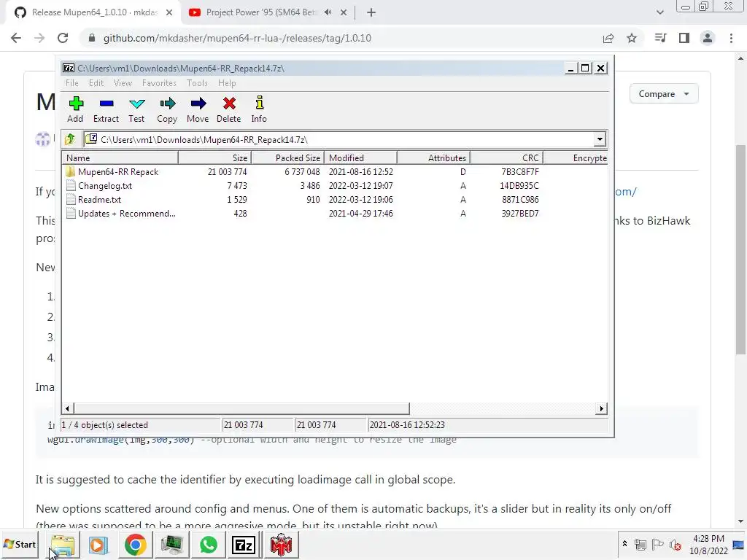Open the Windows Start menu
Screen dimensions: 747x560
tap(20, 544)
